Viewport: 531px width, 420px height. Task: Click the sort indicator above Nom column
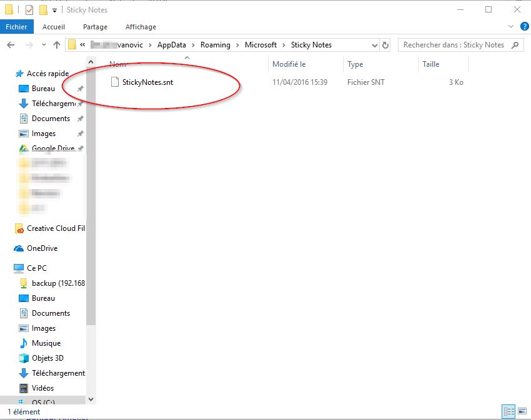tap(187, 58)
